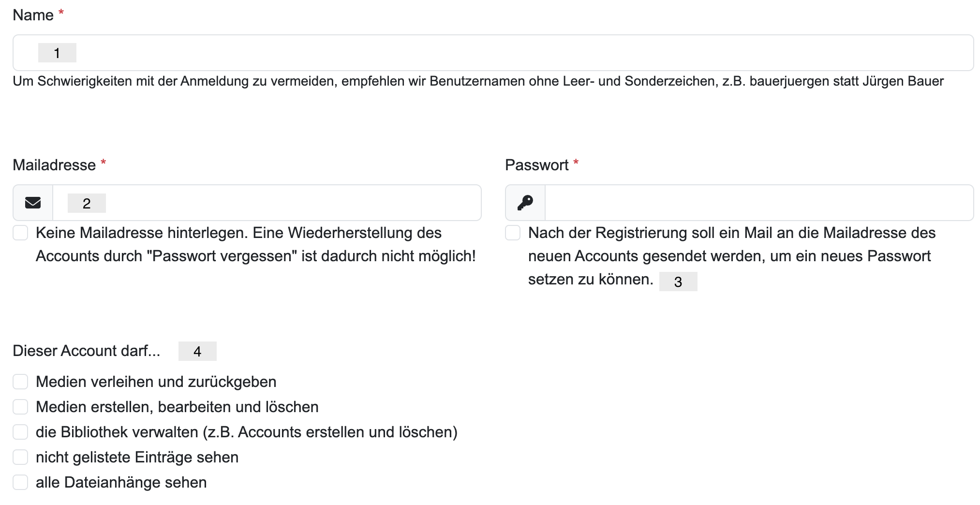Click the number 3 annotation badge

click(678, 282)
